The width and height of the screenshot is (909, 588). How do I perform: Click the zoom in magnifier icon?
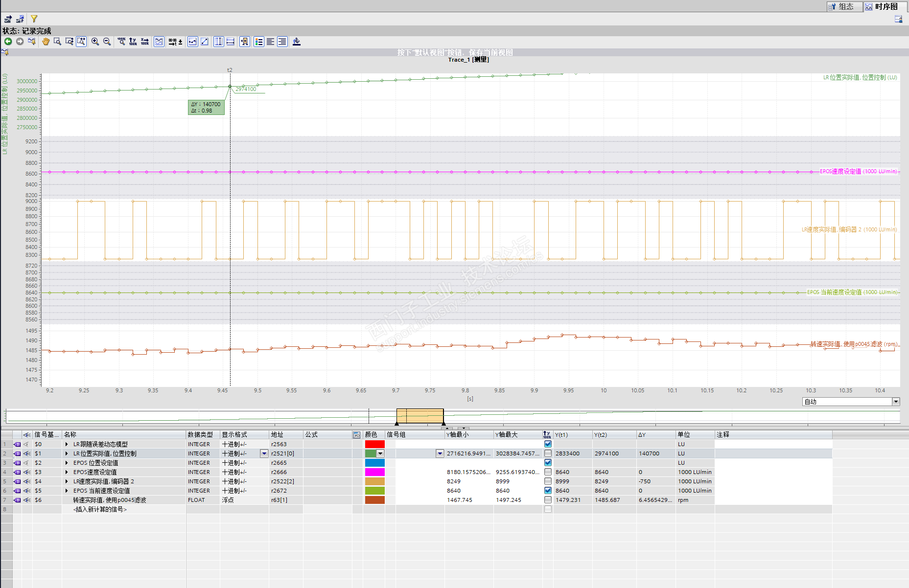[x=95, y=42]
